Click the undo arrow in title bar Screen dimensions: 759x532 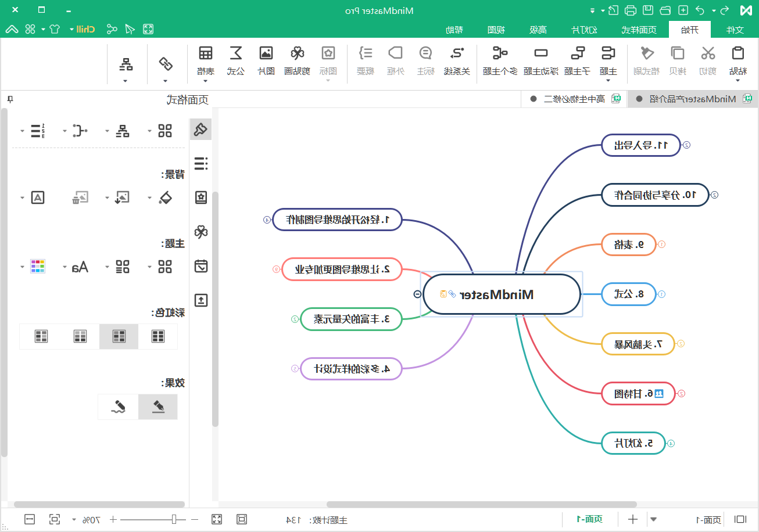pos(700,10)
